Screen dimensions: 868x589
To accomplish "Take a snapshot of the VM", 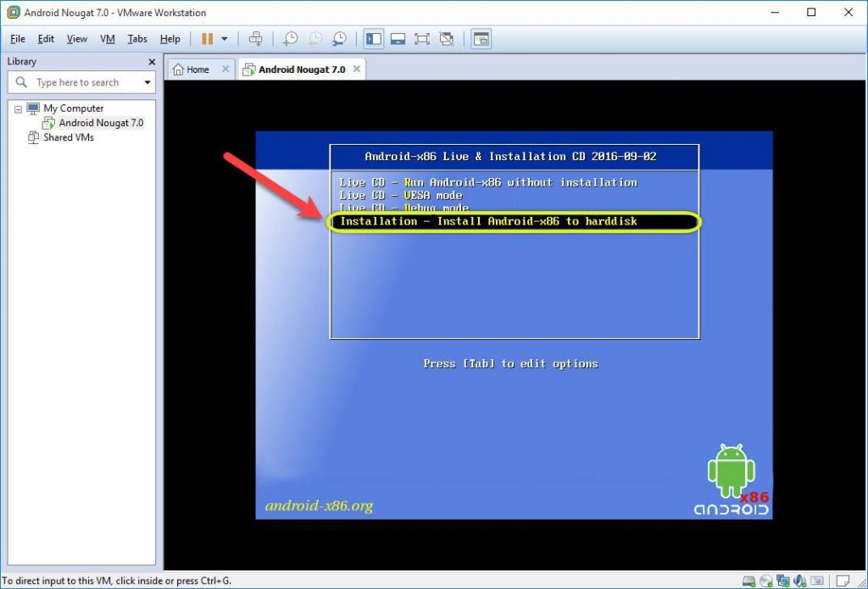I will click(x=288, y=38).
